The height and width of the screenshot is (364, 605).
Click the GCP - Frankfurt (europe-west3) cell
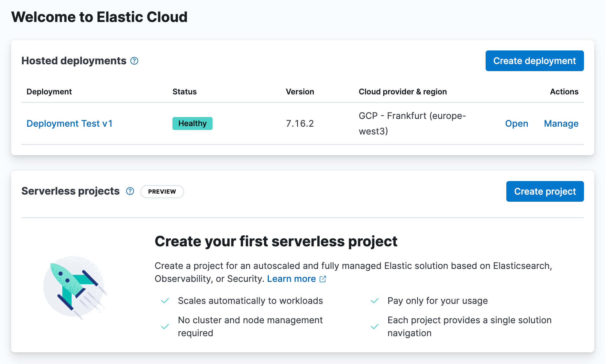tap(412, 123)
